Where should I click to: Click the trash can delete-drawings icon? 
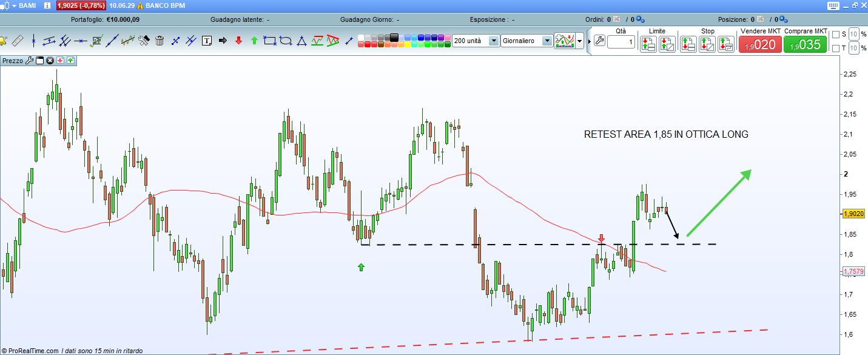(x=160, y=41)
